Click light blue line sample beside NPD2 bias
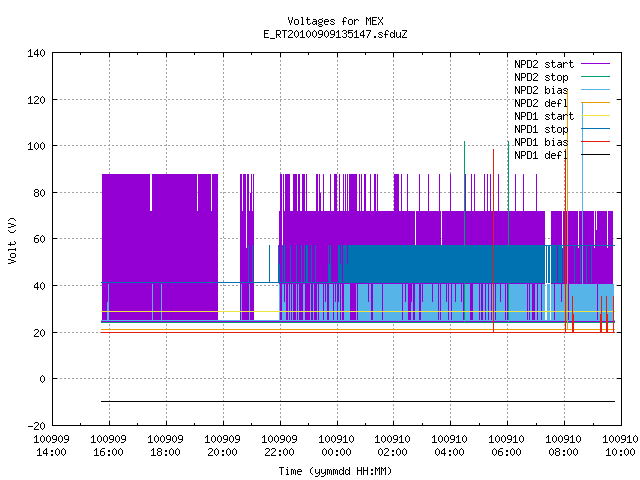Image resolution: width=640 pixels, height=480 pixels. [596, 90]
